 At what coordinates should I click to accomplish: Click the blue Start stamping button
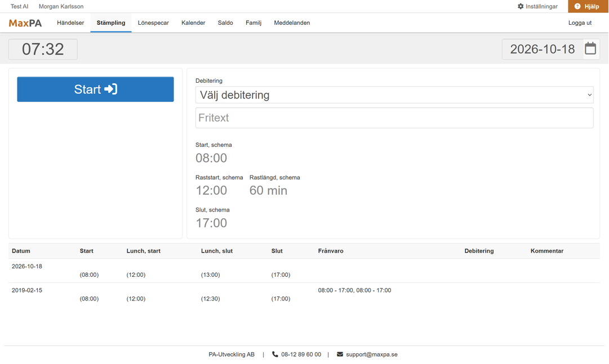[96, 89]
